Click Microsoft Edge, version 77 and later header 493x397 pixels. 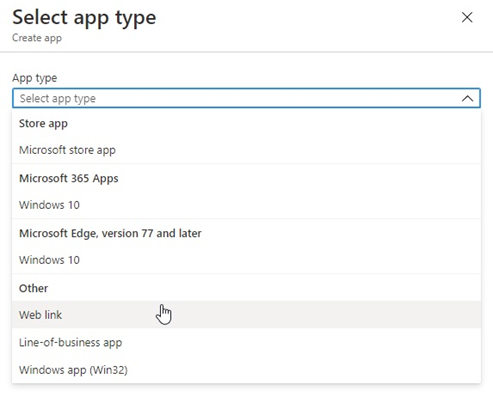[110, 233]
